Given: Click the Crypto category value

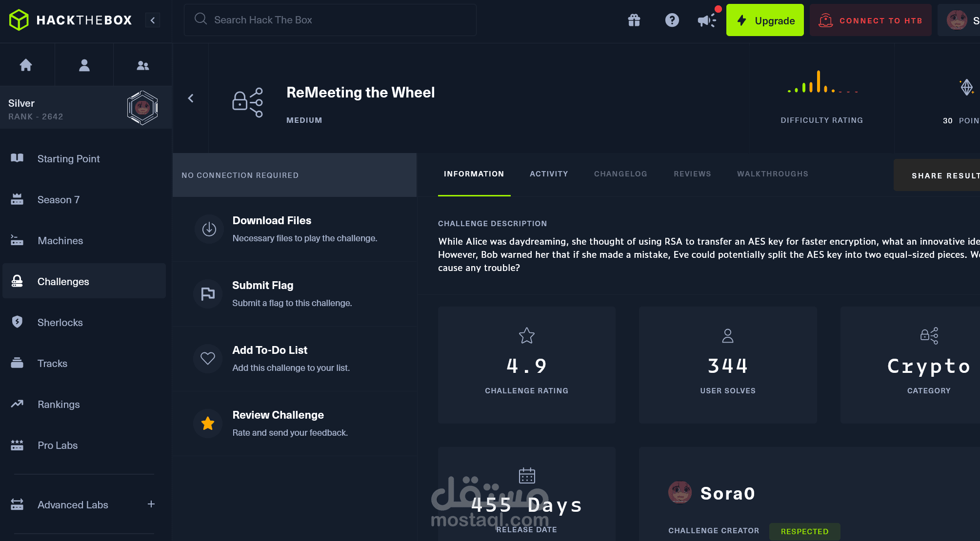Looking at the screenshot, I should [929, 367].
